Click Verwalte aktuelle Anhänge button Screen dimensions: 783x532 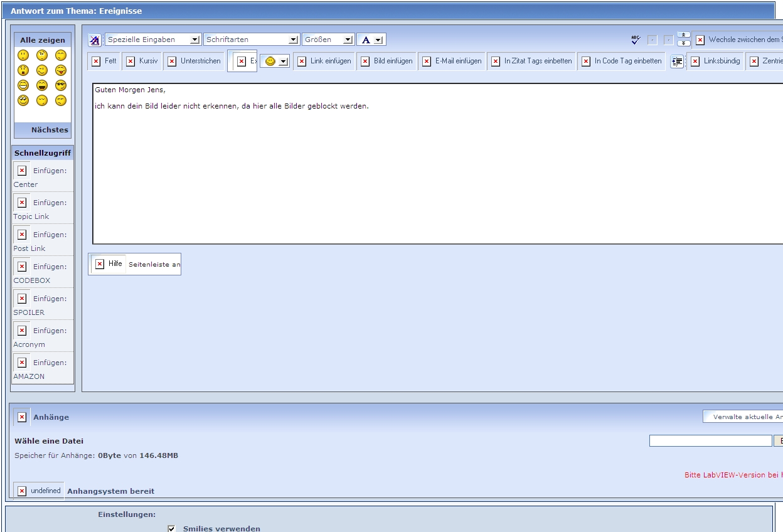point(743,417)
